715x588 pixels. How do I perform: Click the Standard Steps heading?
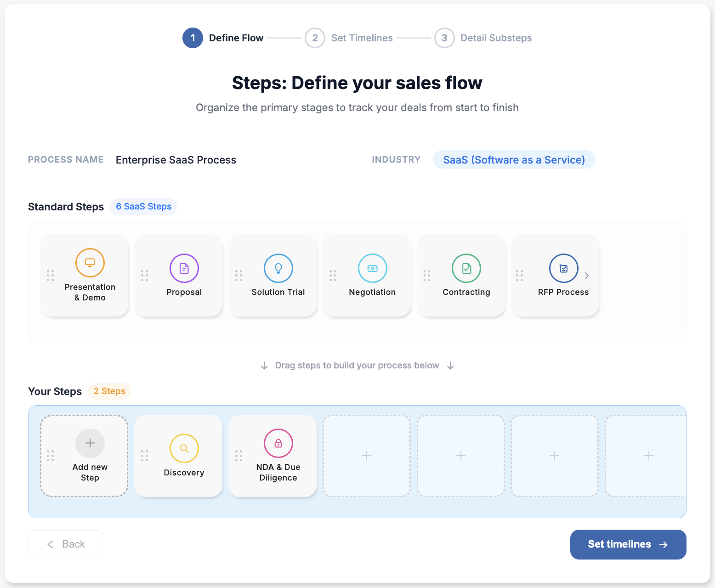coord(66,207)
